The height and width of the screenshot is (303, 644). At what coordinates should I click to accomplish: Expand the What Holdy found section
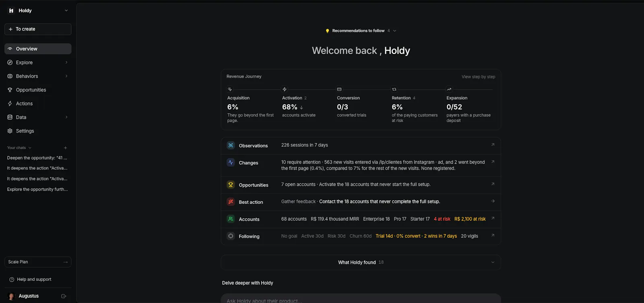pyautogui.click(x=361, y=262)
